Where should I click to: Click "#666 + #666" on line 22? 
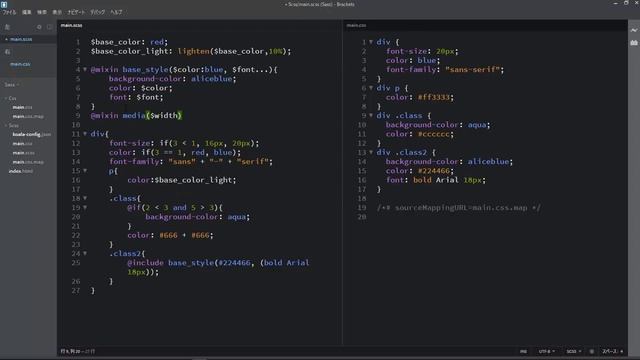184,235
